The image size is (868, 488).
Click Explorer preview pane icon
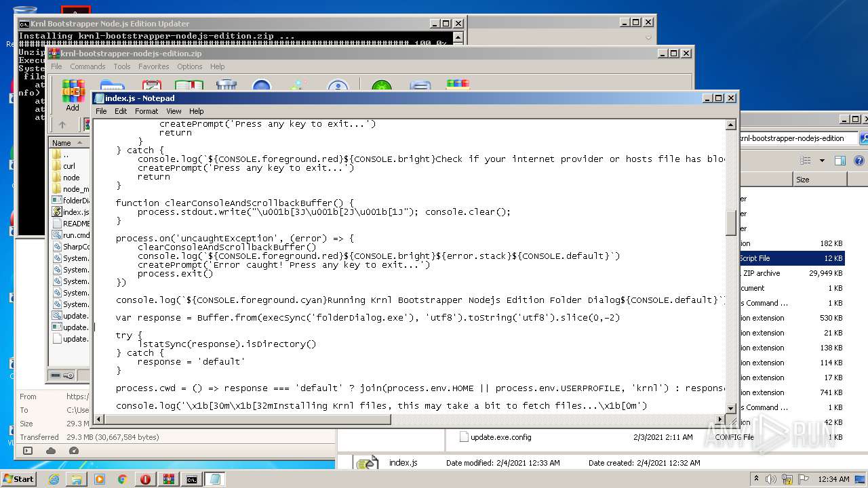840,161
